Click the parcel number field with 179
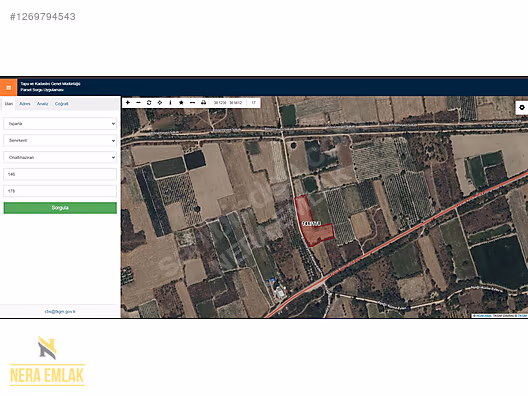The height and width of the screenshot is (396, 528). (x=60, y=191)
